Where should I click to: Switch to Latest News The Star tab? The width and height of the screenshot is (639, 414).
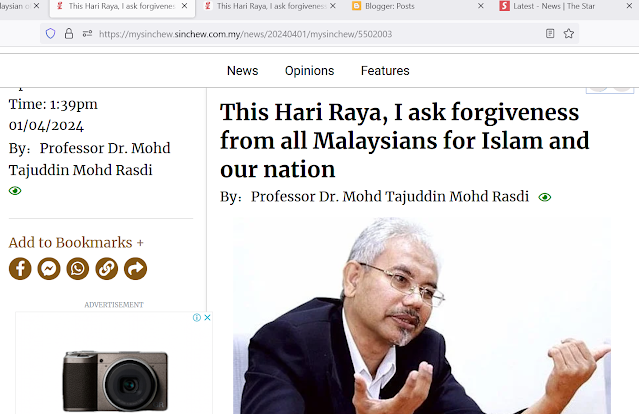(x=562, y=6)
